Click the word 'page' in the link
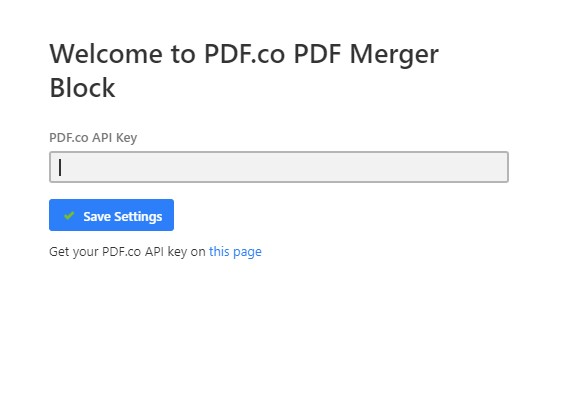The image size is (571, 404). (247, 252)
